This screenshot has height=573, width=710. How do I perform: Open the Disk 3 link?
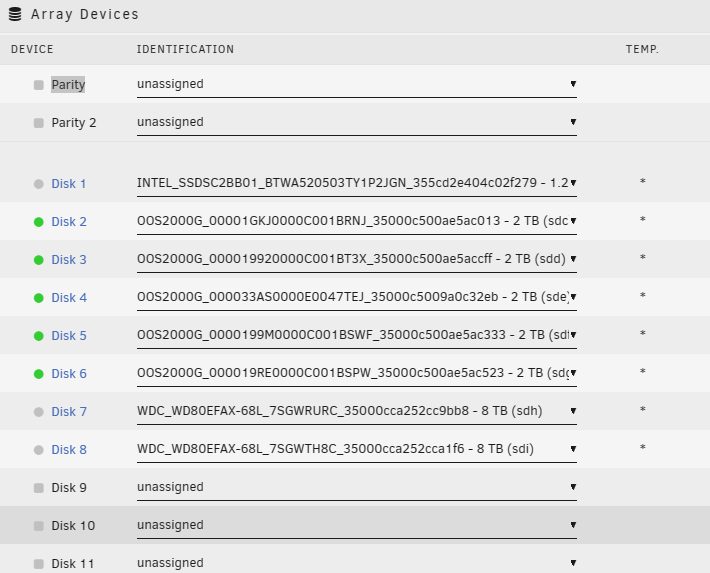pyautogui.click(x=69, y=260)
